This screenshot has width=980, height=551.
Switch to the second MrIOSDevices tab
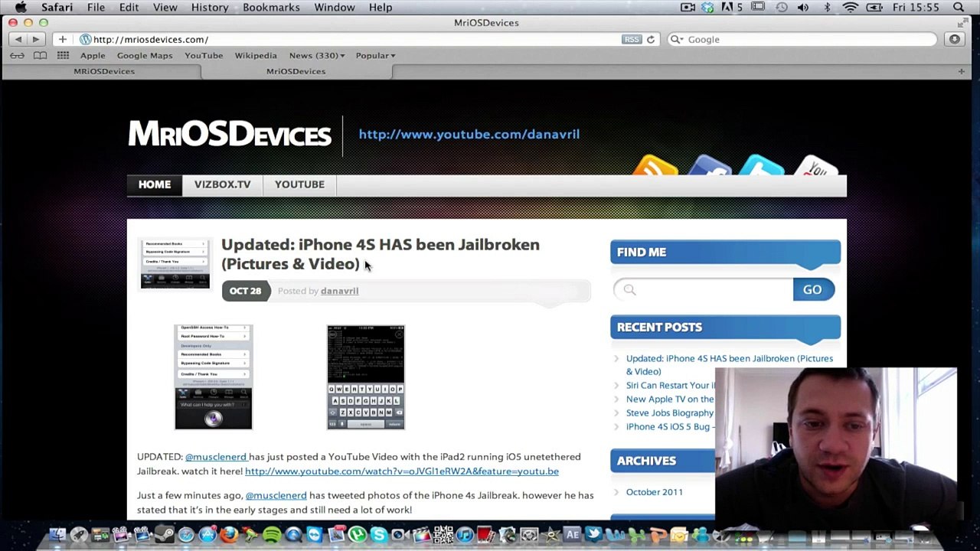[296, 71]
